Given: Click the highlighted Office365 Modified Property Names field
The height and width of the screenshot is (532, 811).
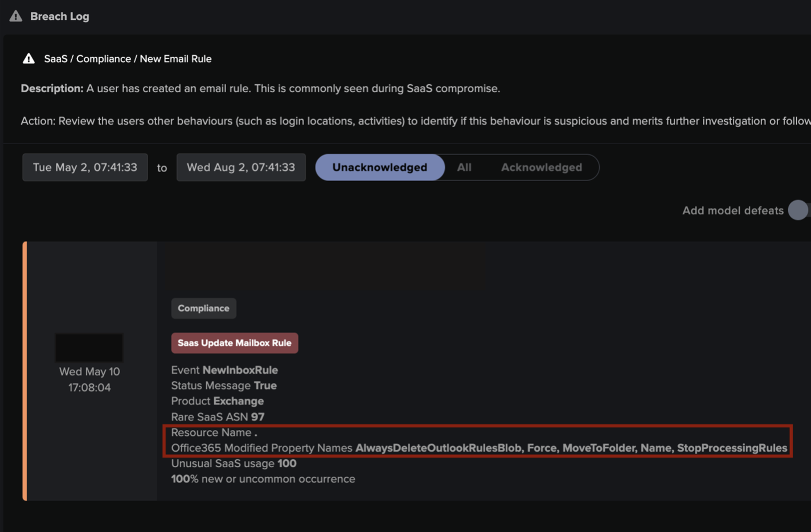Looking at the screenshot, I should point(478,448).
